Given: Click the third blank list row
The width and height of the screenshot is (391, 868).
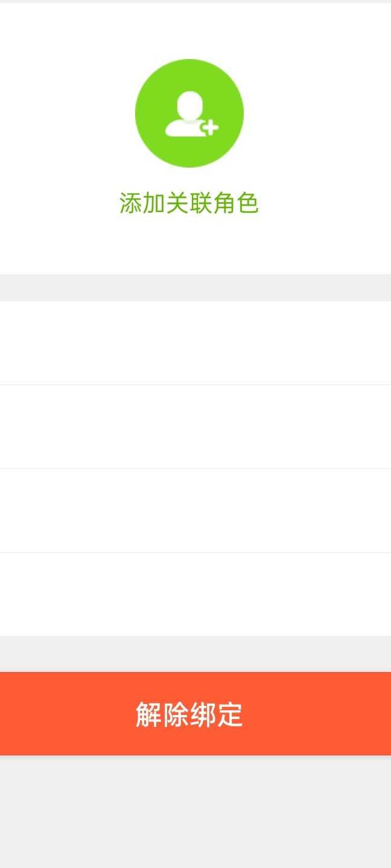Looking at the screenshot, I should tap(195, 511).
